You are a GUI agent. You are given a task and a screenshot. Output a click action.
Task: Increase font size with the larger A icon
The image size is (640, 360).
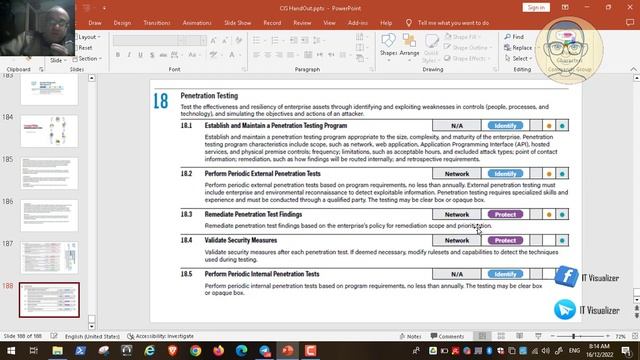[x=213, y=40]
